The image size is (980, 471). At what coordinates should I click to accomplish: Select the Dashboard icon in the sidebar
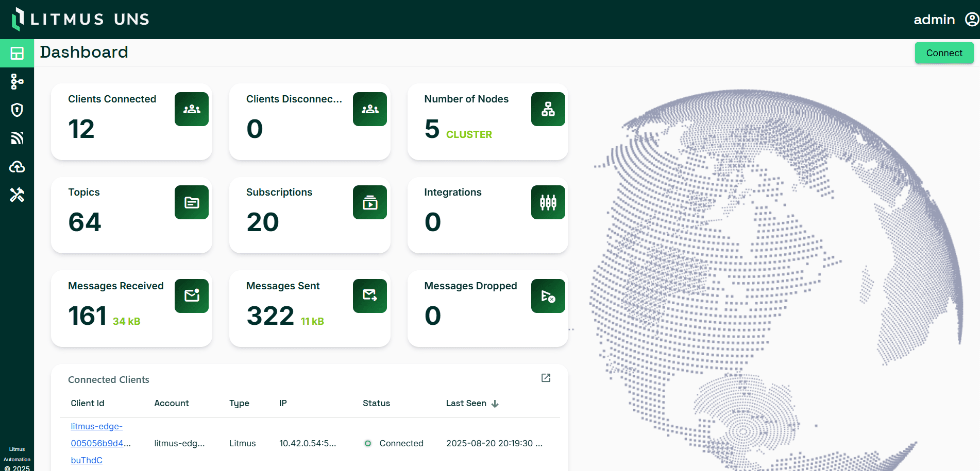pos(17,53)
